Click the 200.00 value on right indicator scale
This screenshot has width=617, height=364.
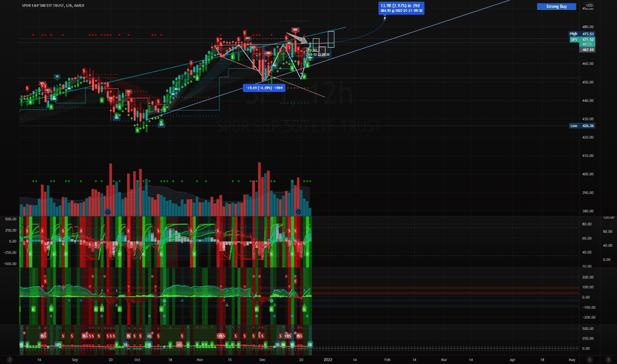pyautogui.click(x=588, y=277)
